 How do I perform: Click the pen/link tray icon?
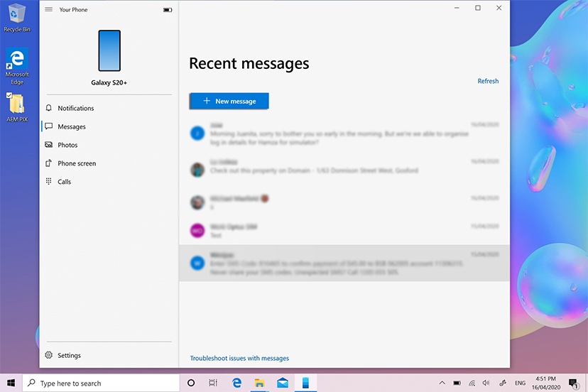tap(503, 383)
